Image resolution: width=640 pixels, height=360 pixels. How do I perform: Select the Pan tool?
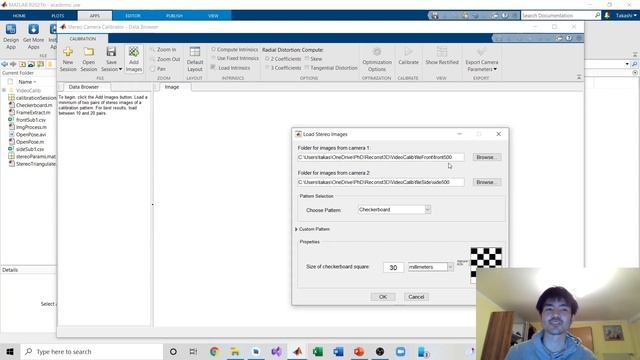[158, 69]
